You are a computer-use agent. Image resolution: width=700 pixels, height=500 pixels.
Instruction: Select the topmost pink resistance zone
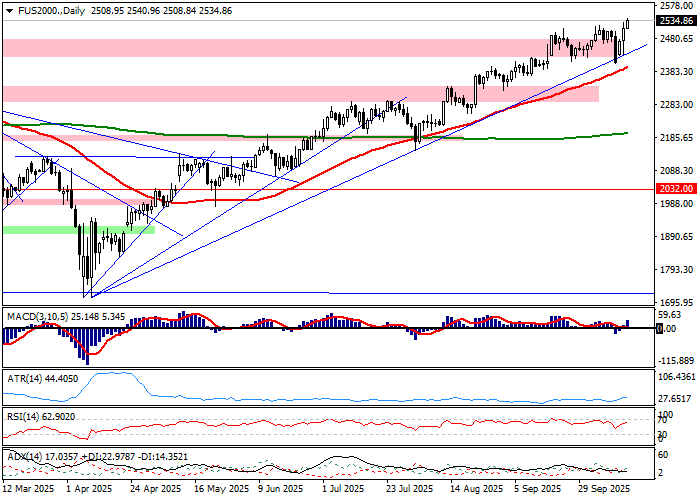tap(300, 47)
